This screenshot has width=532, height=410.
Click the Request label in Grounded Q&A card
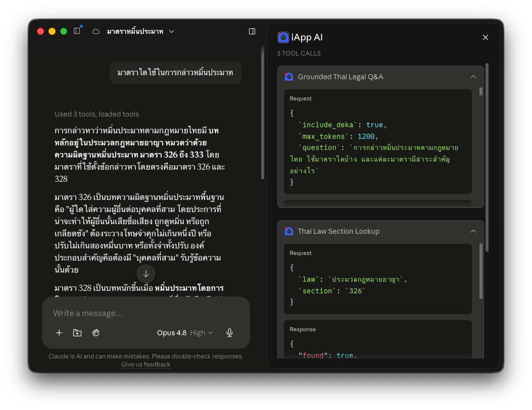(x=301, y=98)
